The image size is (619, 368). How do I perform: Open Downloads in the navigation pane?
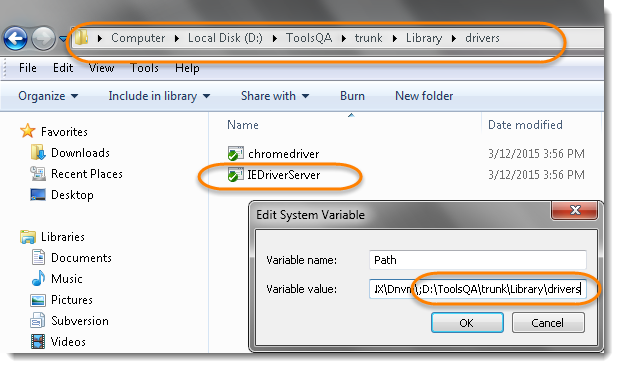point(81,153)
